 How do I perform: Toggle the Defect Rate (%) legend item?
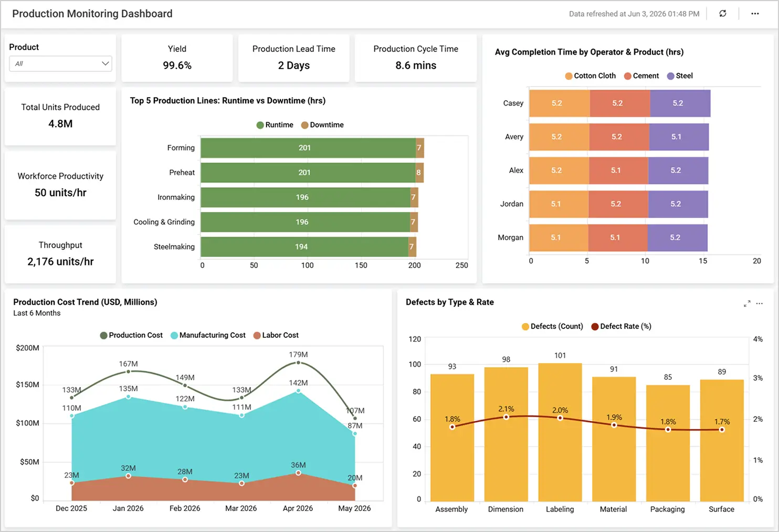tap(621, 326)
